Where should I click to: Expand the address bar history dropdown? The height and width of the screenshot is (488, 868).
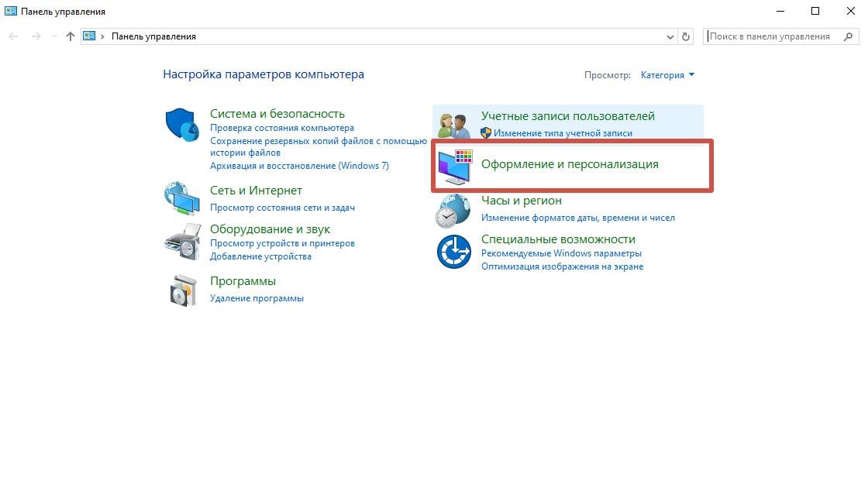click(x=670, y=36)
